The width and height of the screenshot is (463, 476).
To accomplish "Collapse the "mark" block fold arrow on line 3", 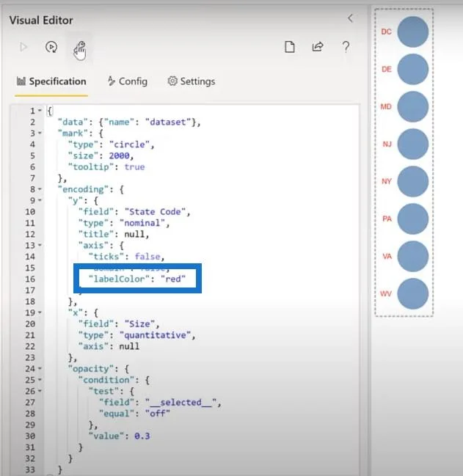I will pyautogui.click(x=40, y=133).
